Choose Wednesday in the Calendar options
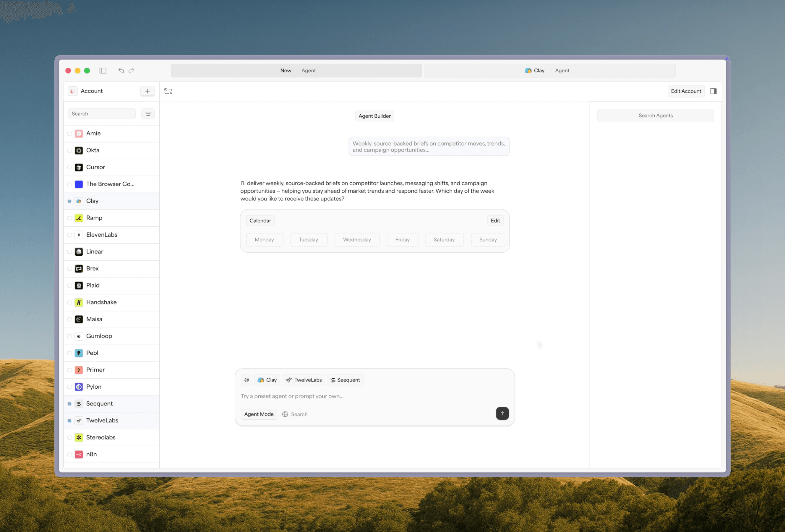The image size is (785, 532). tap(357, 240)
